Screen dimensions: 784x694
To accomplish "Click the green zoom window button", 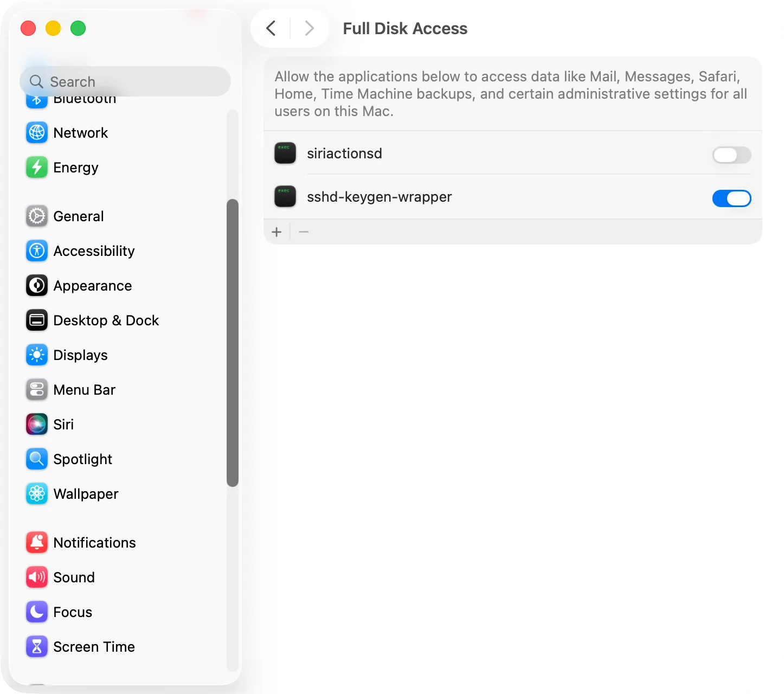I will point(78,28).
